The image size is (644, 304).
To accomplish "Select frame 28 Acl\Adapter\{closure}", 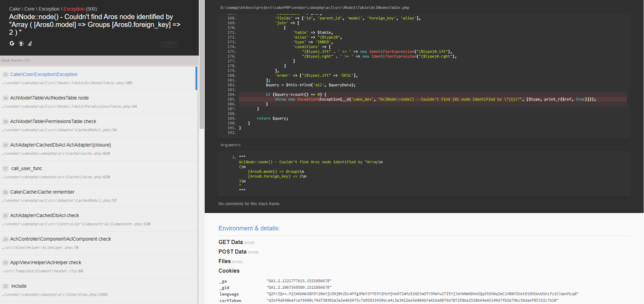I will click(98, 149).
